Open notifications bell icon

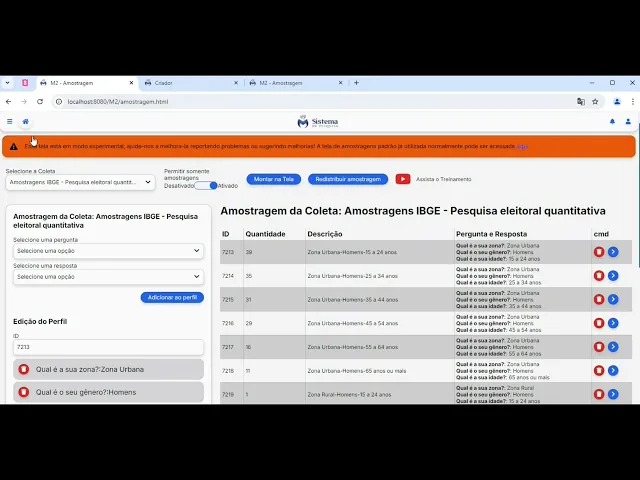point(612,122)
